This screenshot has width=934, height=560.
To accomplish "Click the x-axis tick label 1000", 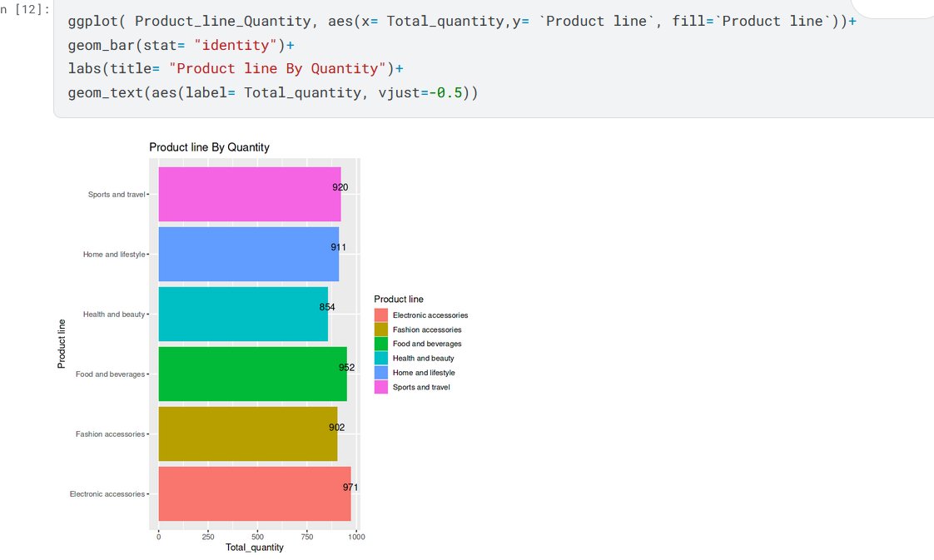I will tap(356, 537).
